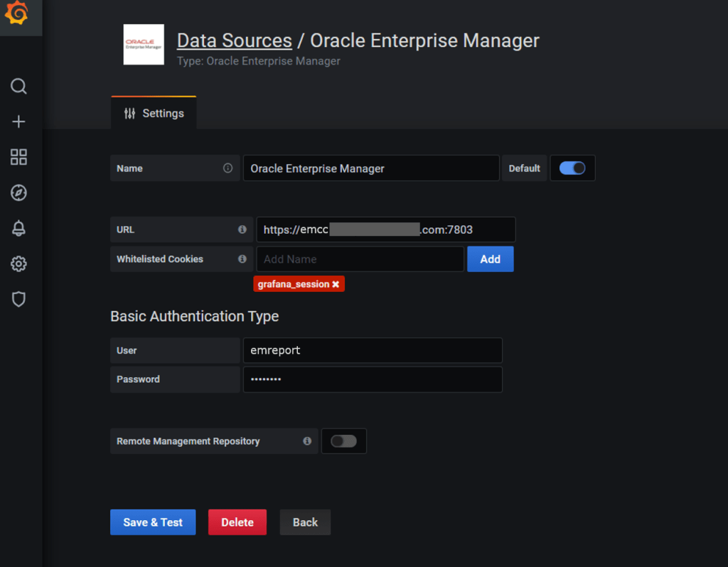Select the Settings tab
The width and height of the screenshot is (728, 567).
pos(154,114)
